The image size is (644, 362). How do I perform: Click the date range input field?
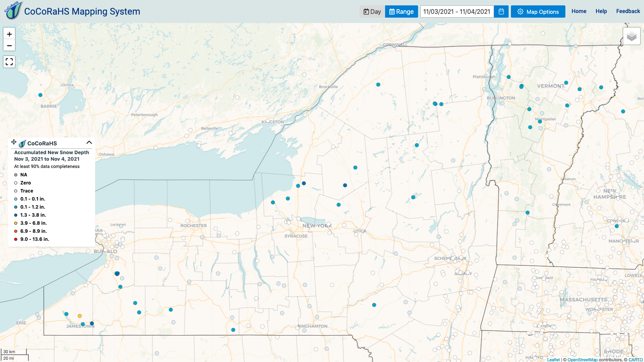(457, 12)
